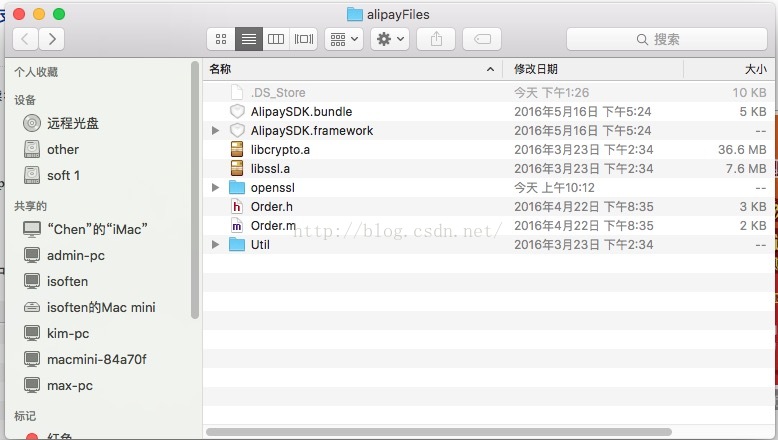The width and height of the screenshot is (778, 440).
Task: Click the 共享的 sidebar heading
Action: 30,206
